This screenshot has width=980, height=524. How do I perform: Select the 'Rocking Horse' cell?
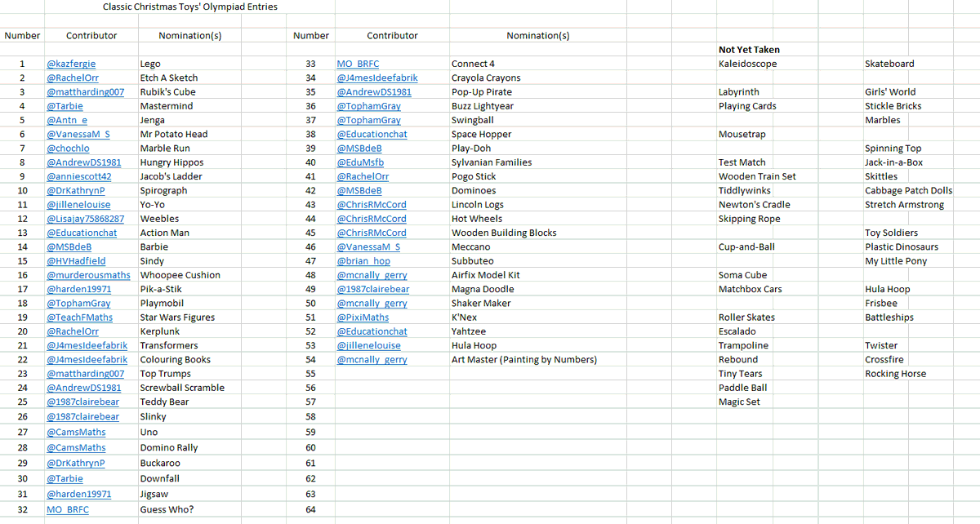895,374
